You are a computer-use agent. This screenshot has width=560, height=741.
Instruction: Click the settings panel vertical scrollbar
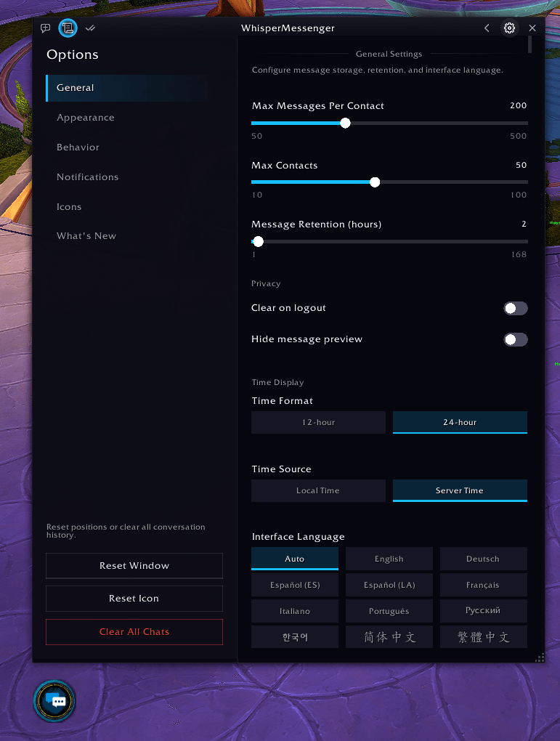coord(529,45)
